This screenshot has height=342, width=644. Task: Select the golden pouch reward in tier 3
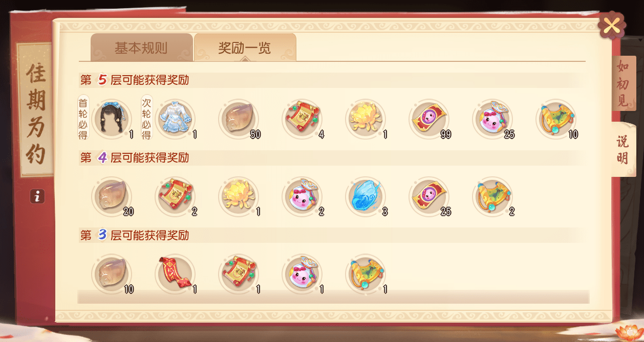(x=366, y=274)
